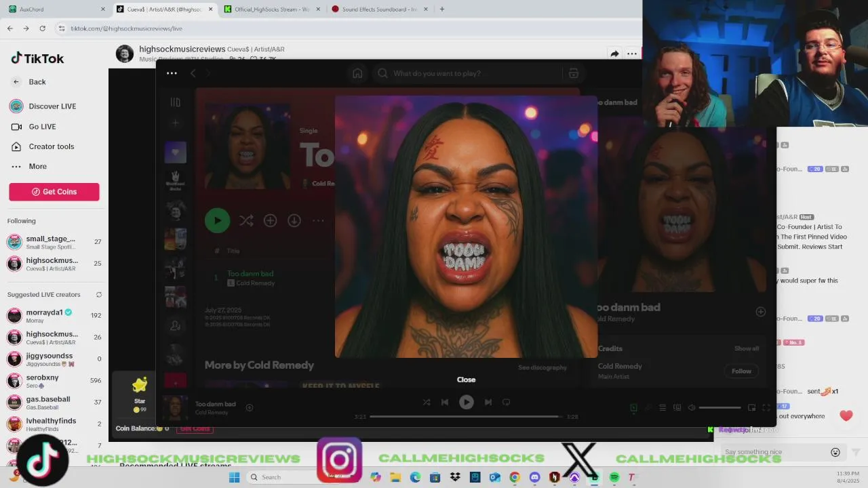Enter Spotify fullscreen mode icon
Viewport: 868px width, 488px height.
(766, 407)
